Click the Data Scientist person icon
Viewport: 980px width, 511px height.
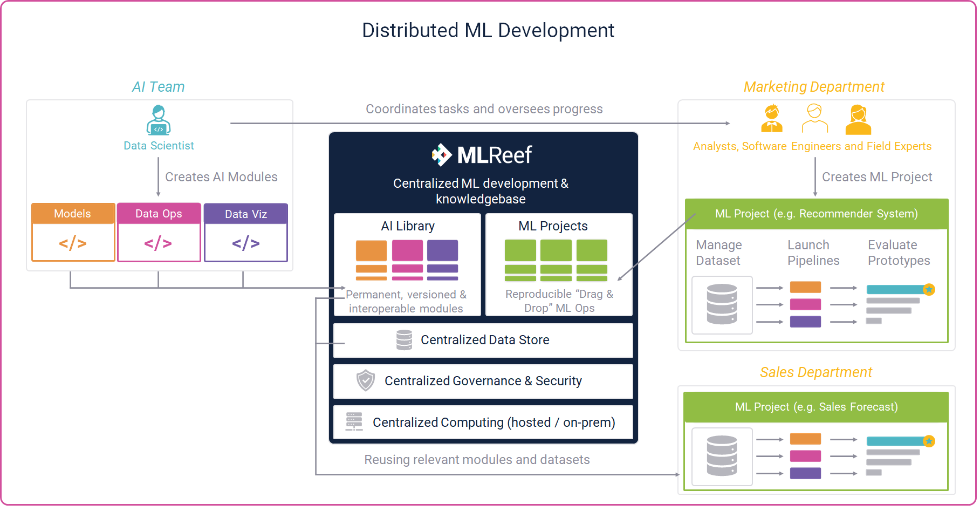point(159,120)
